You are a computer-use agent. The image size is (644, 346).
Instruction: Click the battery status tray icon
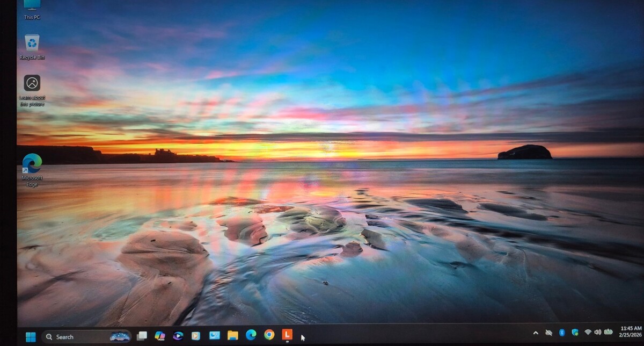point(608,331)
